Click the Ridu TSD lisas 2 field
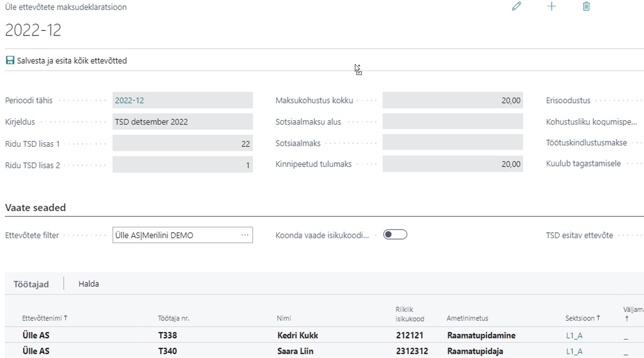This screenshot has width=644, height=358. [x=183, y=165]
